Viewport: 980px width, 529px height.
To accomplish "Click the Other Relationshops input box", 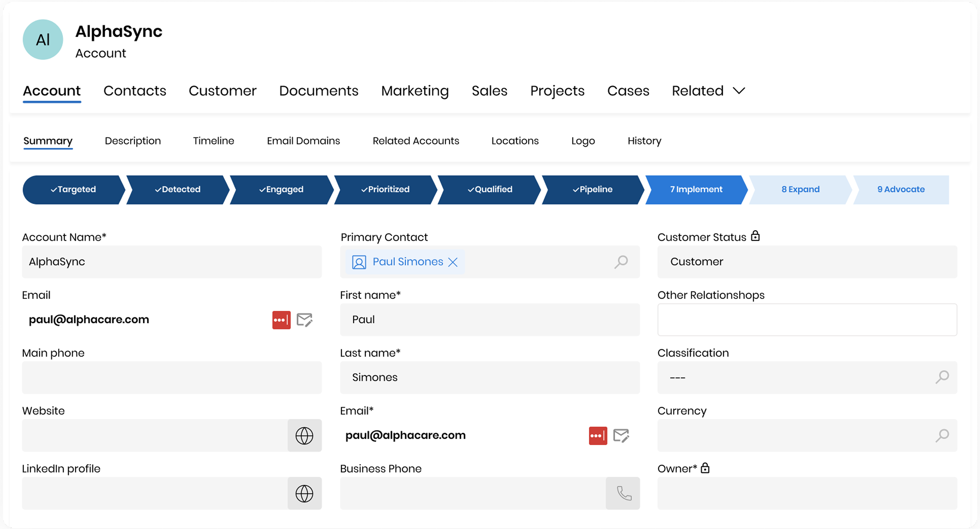I will point(807,320).
